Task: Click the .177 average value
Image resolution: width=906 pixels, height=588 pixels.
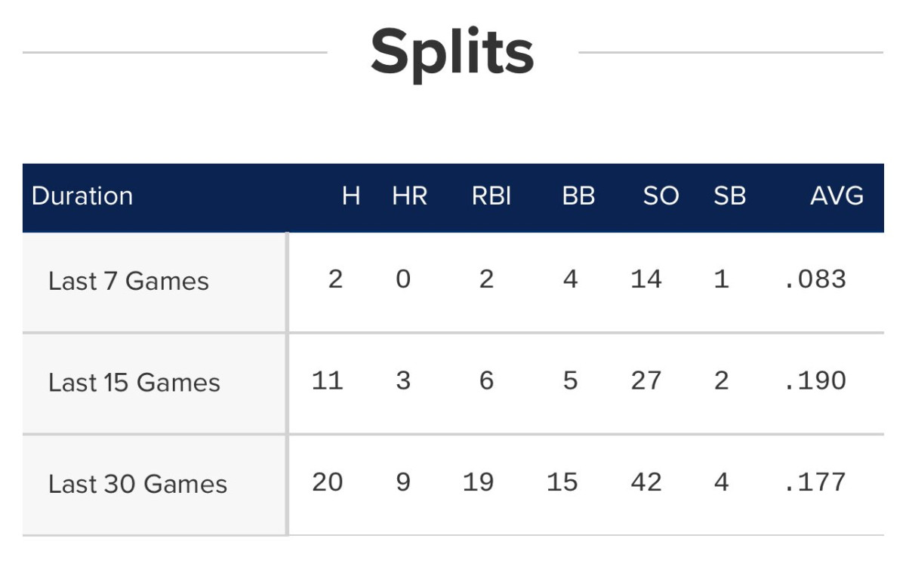Action: [815, 482]
